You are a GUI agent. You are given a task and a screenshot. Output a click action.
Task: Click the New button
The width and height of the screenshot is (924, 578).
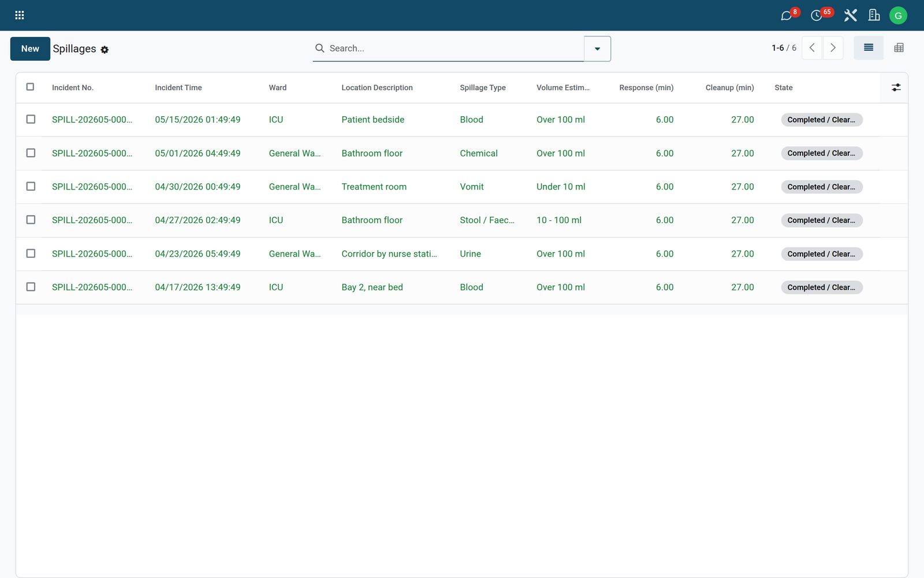(30, 49)
